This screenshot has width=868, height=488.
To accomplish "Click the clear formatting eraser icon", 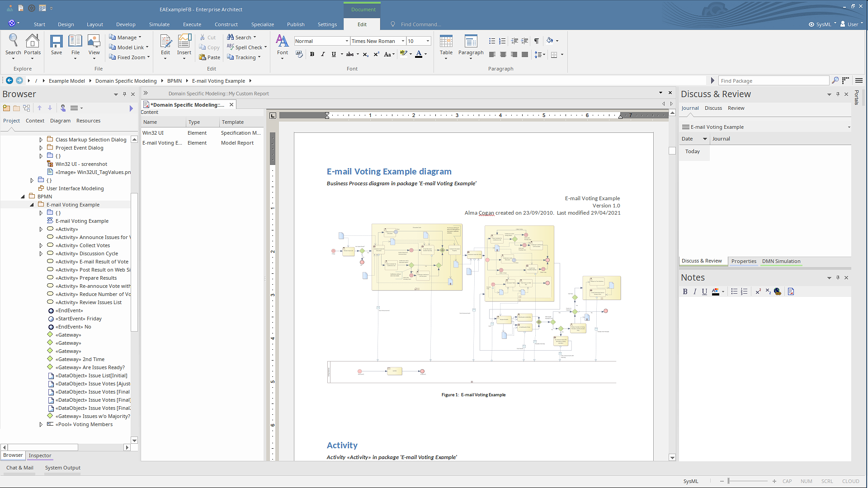I will [299, 54].
